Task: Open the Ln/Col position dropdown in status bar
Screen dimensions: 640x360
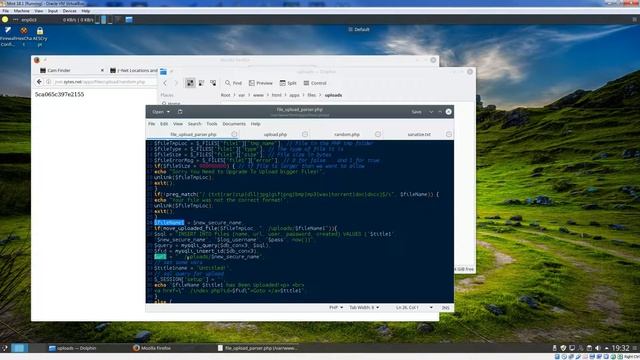Action: point(414,307)
